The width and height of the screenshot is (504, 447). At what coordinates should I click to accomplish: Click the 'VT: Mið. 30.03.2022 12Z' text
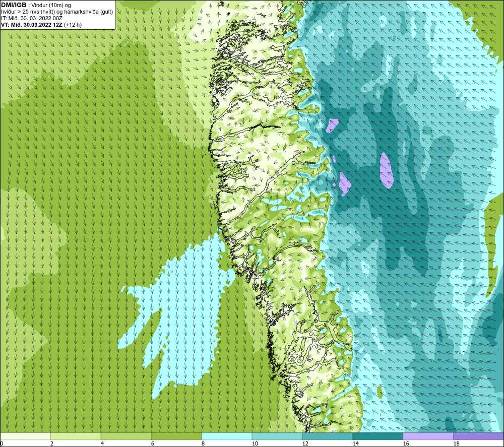[32, 25]
